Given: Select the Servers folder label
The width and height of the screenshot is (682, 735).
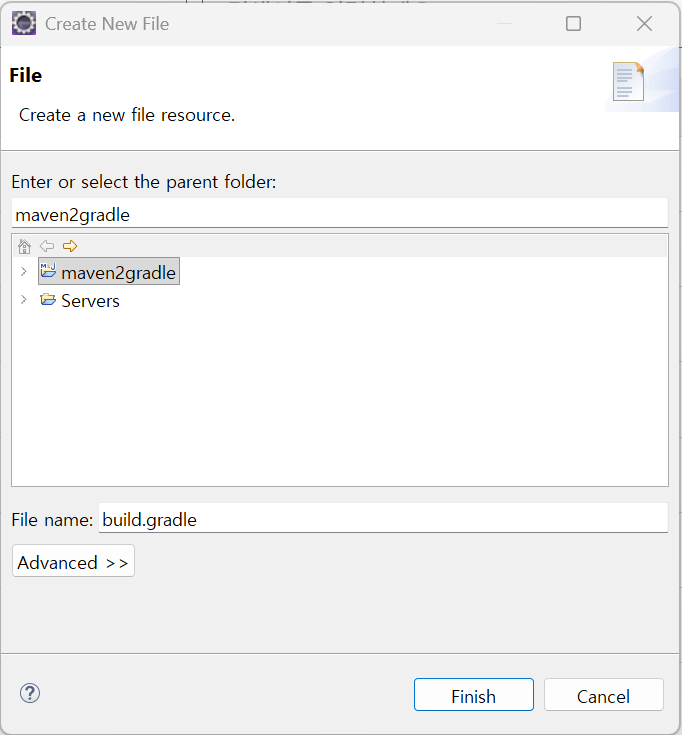Looking at the screenshot, I should pos(90,301).
